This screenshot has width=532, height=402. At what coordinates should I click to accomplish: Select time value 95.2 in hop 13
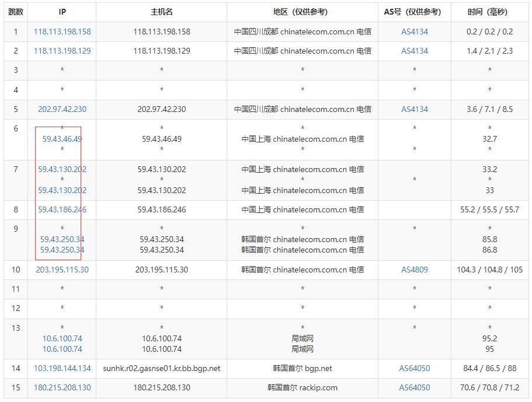tap(489, 338)
